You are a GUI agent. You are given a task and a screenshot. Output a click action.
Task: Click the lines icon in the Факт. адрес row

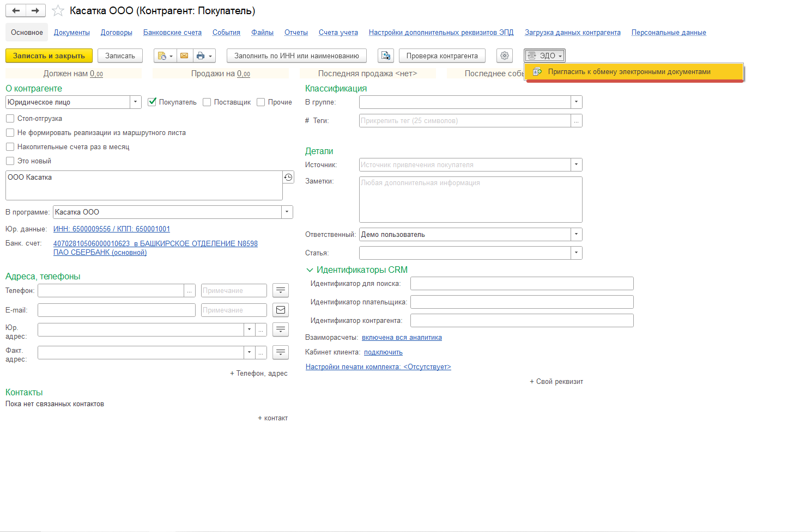point(281,353)
